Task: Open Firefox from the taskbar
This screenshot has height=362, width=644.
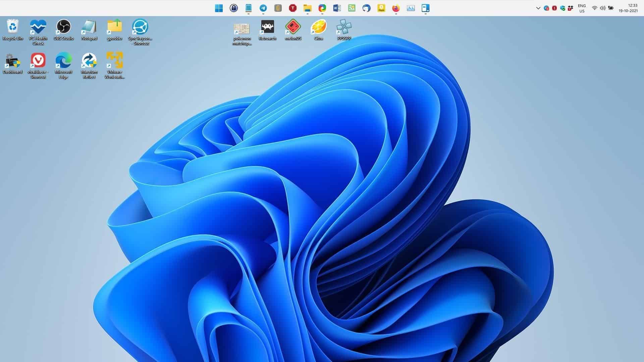Action: pos(395,8)
